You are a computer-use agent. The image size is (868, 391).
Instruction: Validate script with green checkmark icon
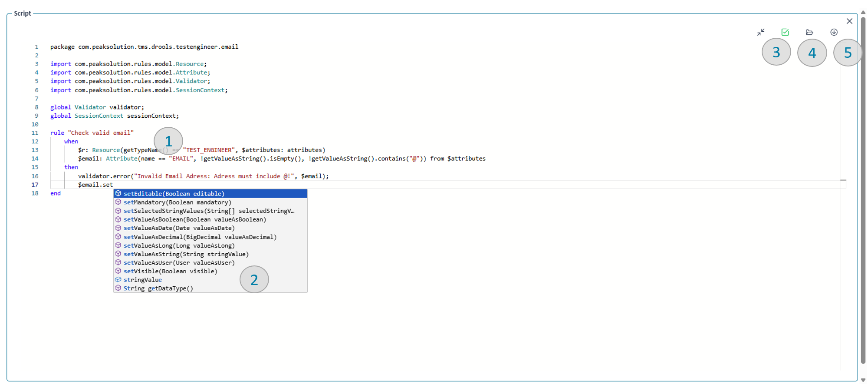pyautogui.click(x=785, y=32)
